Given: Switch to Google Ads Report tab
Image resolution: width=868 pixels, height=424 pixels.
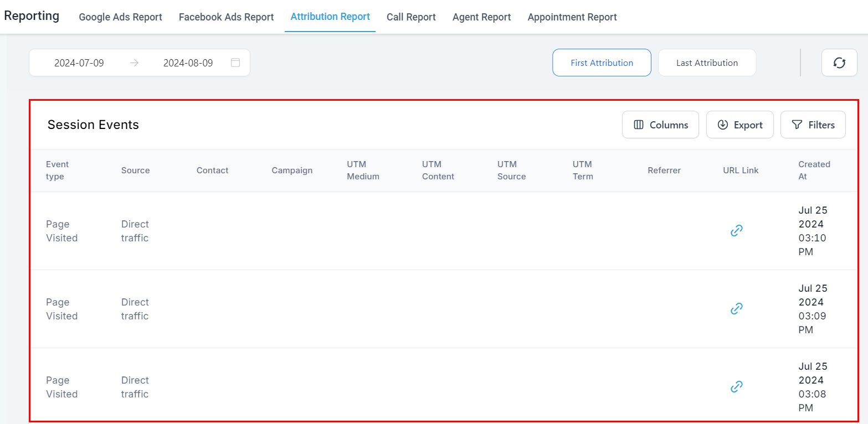Looking at the screenshot, I should point(120,17).
